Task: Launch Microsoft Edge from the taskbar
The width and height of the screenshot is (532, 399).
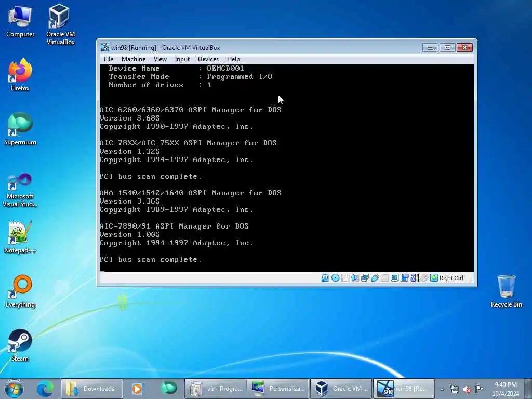Action: point(45,389)
